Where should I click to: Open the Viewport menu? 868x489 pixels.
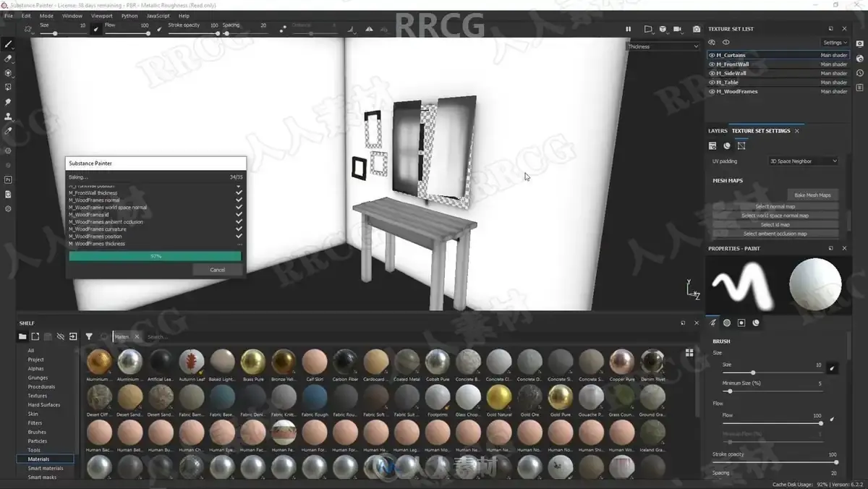click(101, 15)
